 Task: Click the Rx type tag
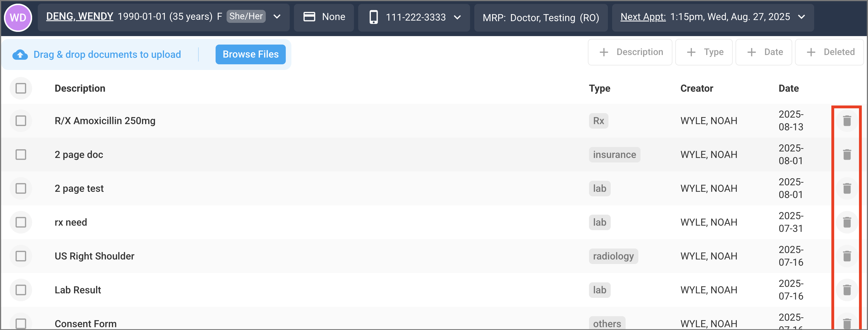coord(598,121)
